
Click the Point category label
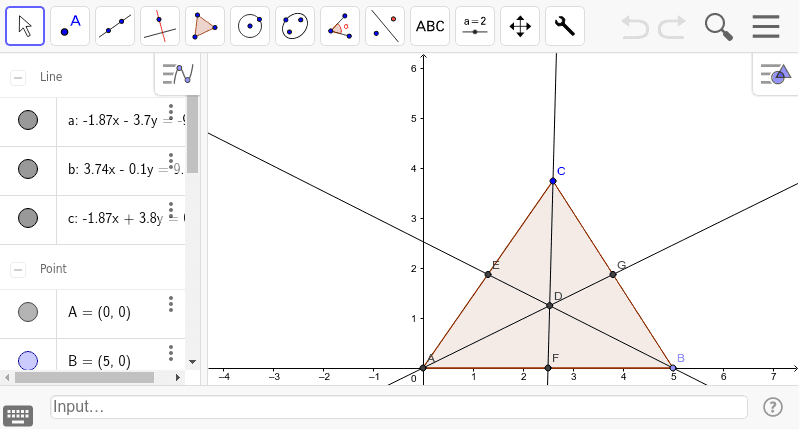pyautogui.click(x=53, y=268)
